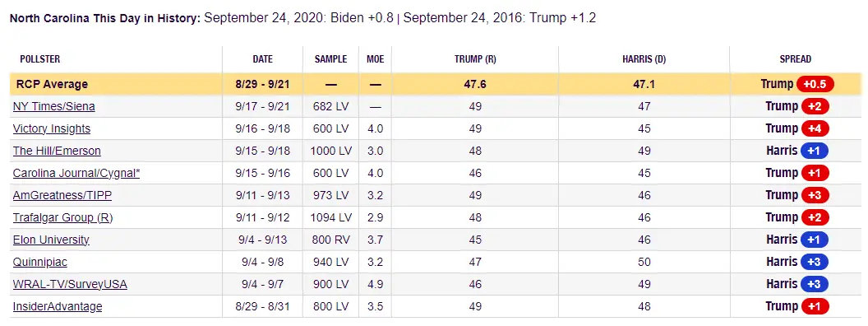Open the Victory Insights poll link
Image resolution: width=868 pixels, height=326 pixels.
(52, 128)
